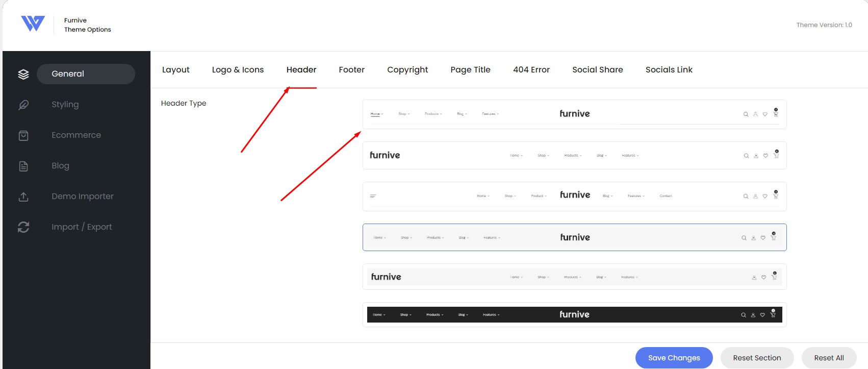Image resolution: width=868 pixels, height=369 pixels.
Task: Click the Furnive W logo
Action: coord(33,23)
